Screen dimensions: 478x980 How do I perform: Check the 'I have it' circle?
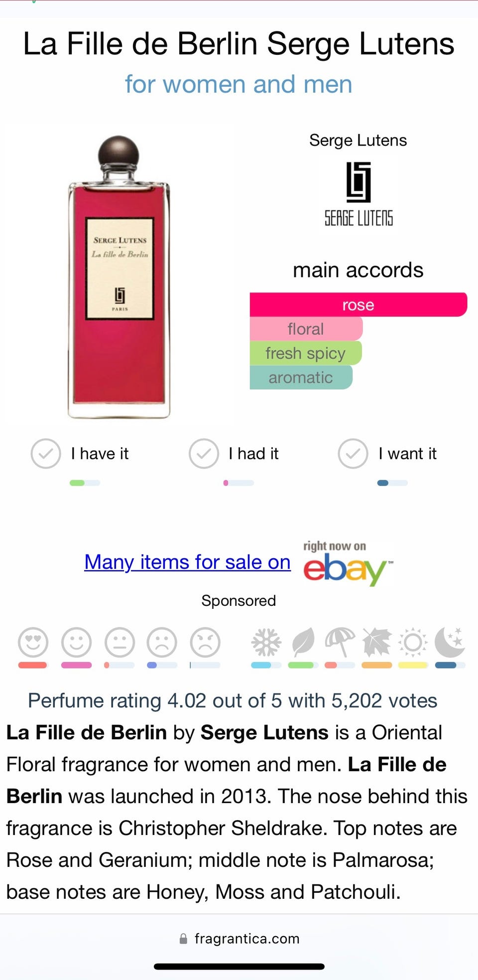(x=46, y=453)
